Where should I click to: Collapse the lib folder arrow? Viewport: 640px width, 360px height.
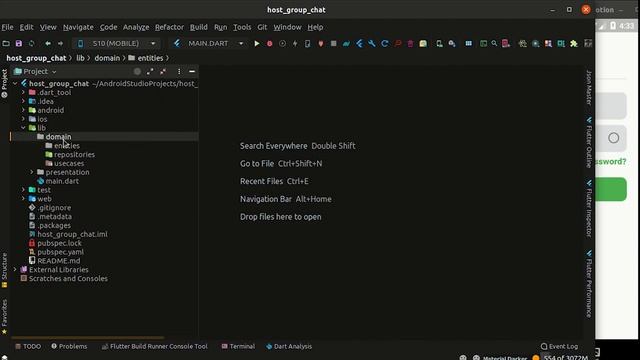click(x=23, y=128)
